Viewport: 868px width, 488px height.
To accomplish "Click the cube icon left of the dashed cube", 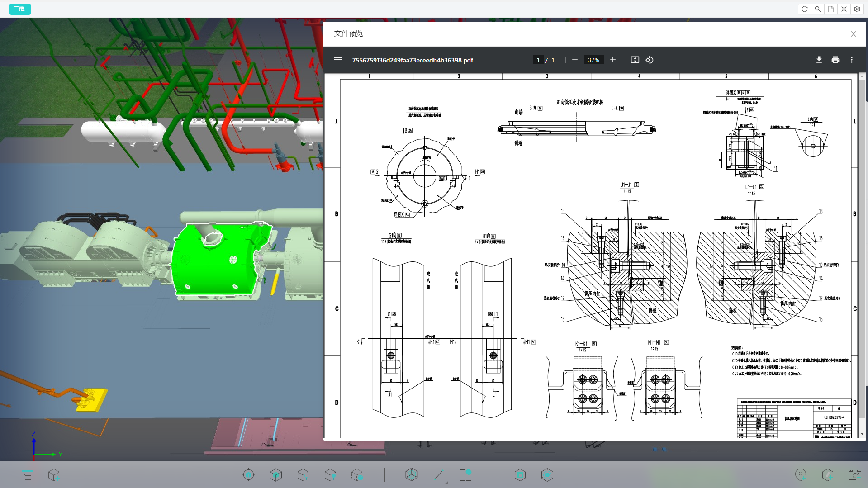I will point(330,475).
